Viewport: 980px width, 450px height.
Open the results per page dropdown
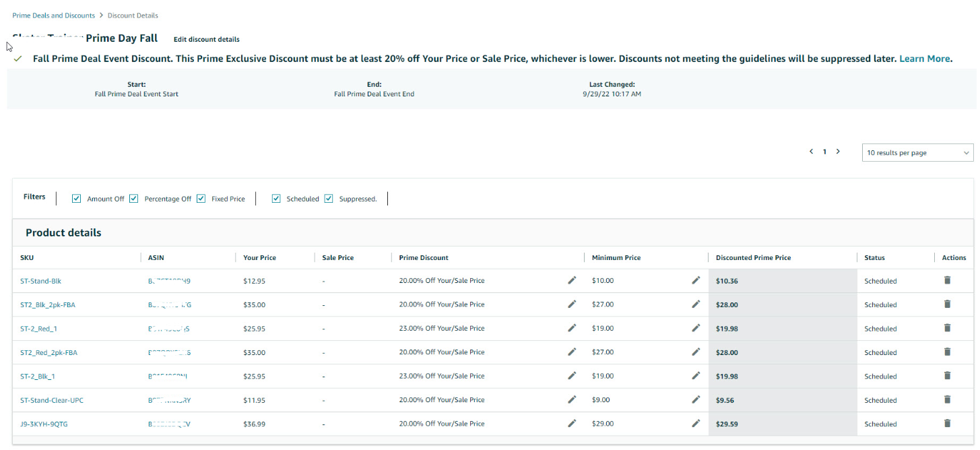[x=917, y=153]
